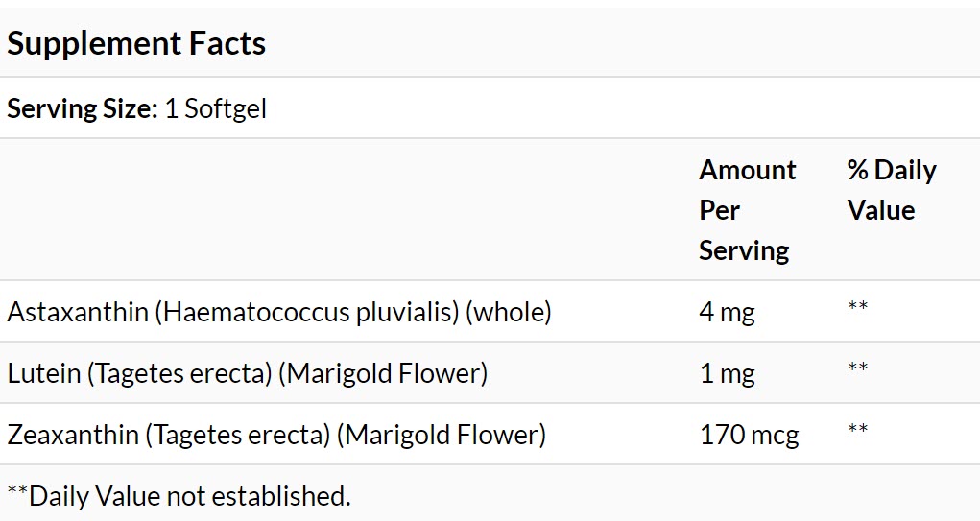
Task: Click the Haematococcus pluvialis text
Action: (x=307, y=311)
